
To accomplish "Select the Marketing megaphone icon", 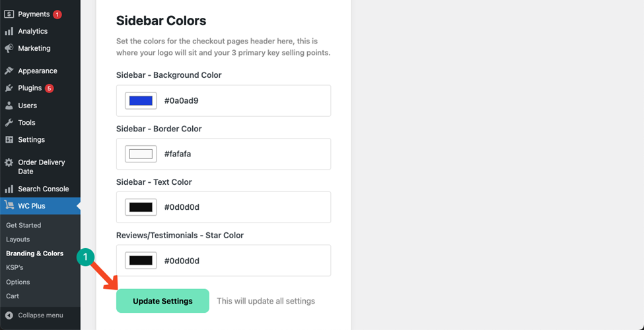I will coord(9,48).
